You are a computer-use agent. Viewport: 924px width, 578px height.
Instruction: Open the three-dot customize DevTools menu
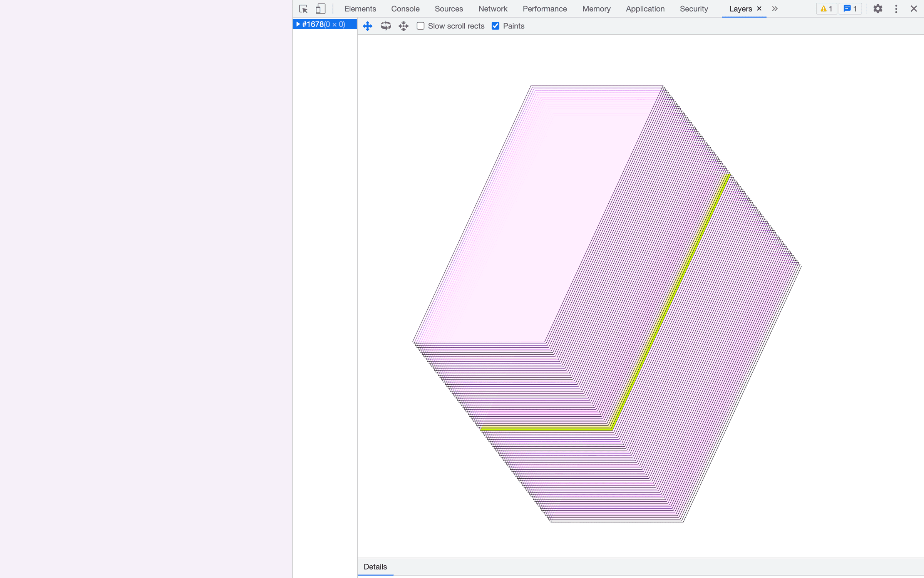click(x=896, y=9)
